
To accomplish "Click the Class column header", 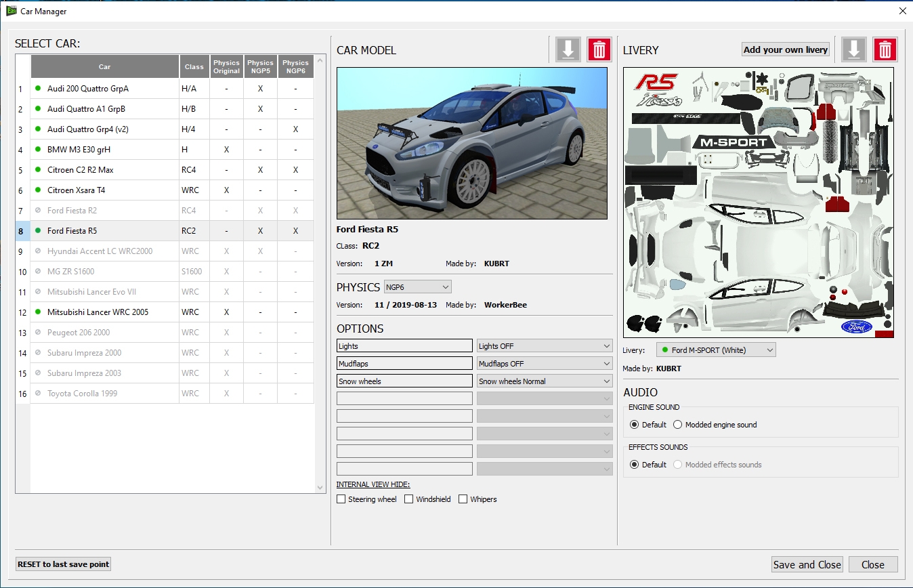I will (x=194, y=66).
